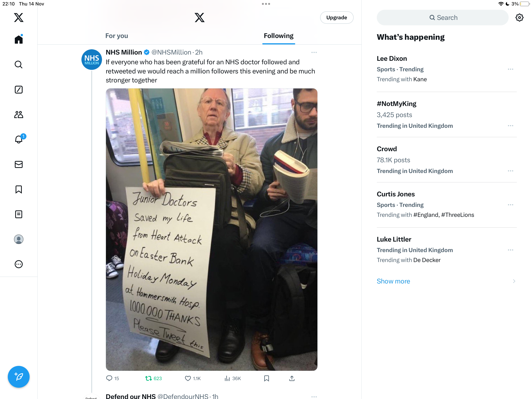Viewport: 532px width, 399px height.
Task: Switch to For you tab
Action: 117,36
